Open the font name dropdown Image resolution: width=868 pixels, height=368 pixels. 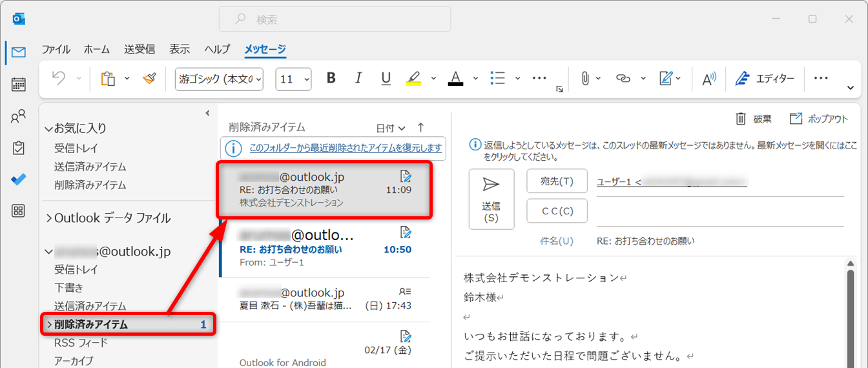220,79
